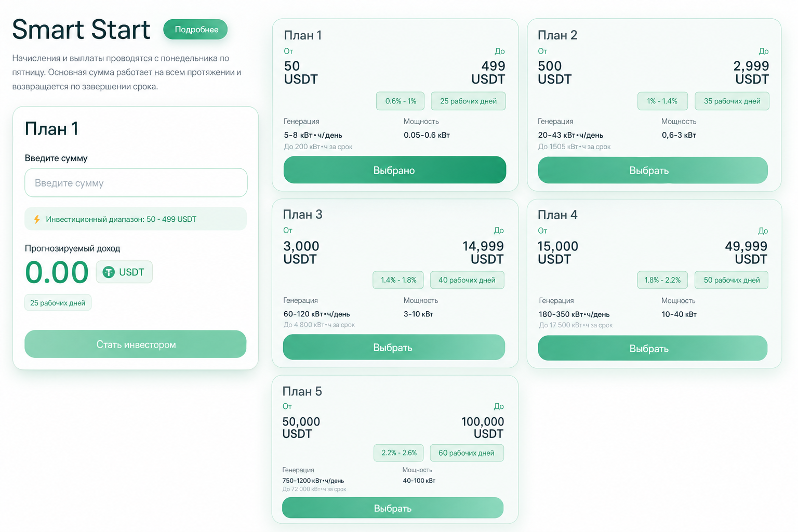Image resolution: width=798 pixels, height=532 pixels.
Task: Click the 25 рабочих дней chip under forecast
Action: coord(58,303)
